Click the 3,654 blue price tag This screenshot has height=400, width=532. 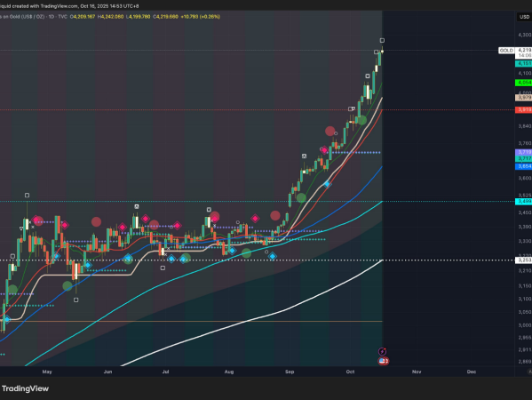(x=523, y=166)
